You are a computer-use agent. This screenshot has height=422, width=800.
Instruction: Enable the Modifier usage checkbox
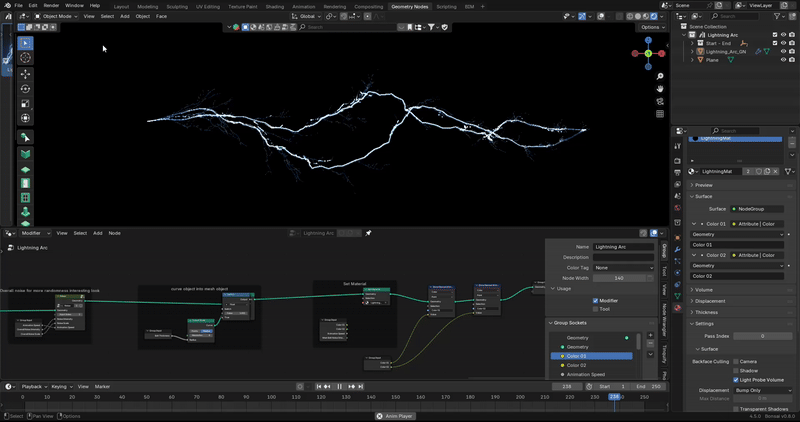pyautogui.click(x=595, y=301)
